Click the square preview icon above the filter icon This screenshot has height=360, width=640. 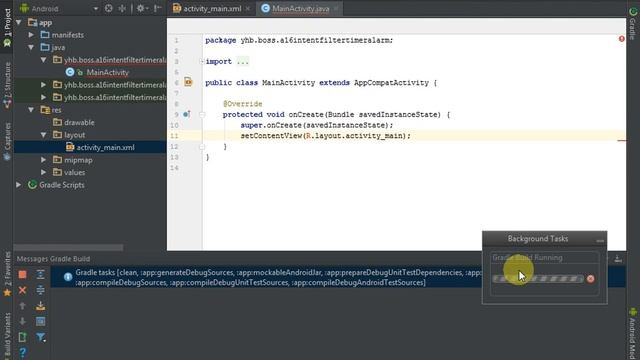tap(40, 321)
